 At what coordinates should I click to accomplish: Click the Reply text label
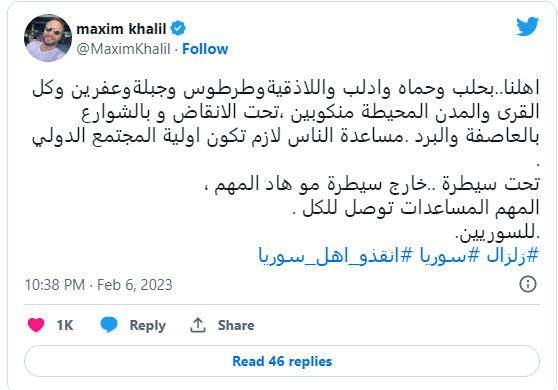[148, 326]
